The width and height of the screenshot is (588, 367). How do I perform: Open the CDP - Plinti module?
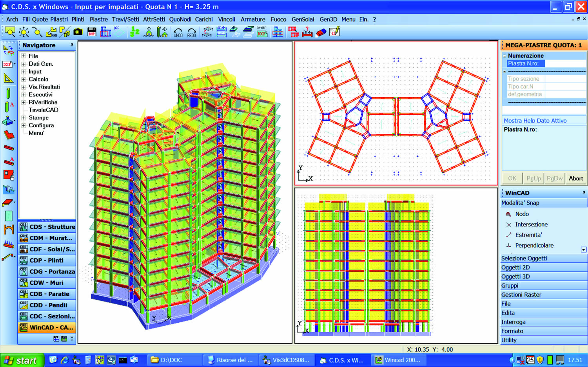click(47, 260)
